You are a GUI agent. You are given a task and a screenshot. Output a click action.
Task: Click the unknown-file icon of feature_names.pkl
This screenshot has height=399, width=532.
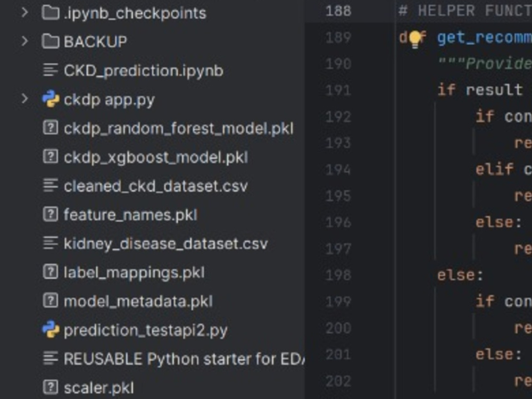coord(51,214)
